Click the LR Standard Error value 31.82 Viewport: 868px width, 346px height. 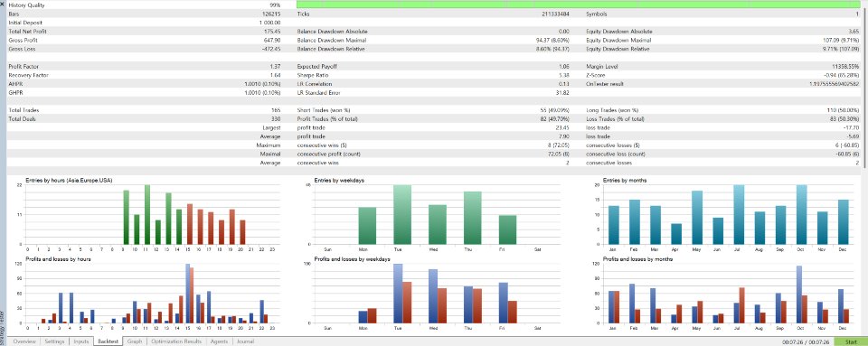pos(562,93)
